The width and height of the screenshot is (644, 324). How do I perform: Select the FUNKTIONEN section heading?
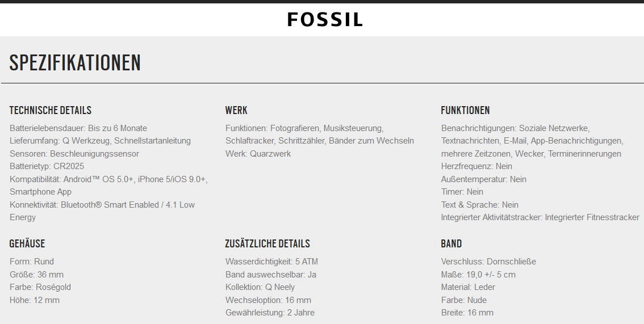pos(465,110)
